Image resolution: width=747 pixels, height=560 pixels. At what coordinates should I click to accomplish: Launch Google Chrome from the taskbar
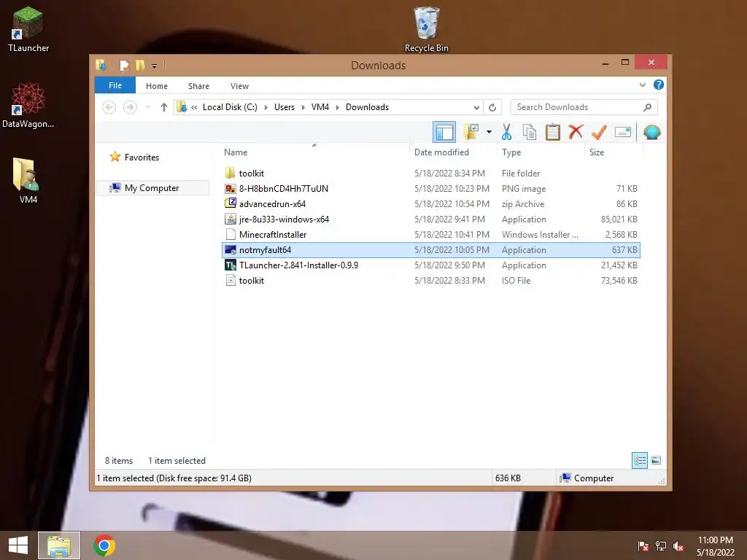104,545
